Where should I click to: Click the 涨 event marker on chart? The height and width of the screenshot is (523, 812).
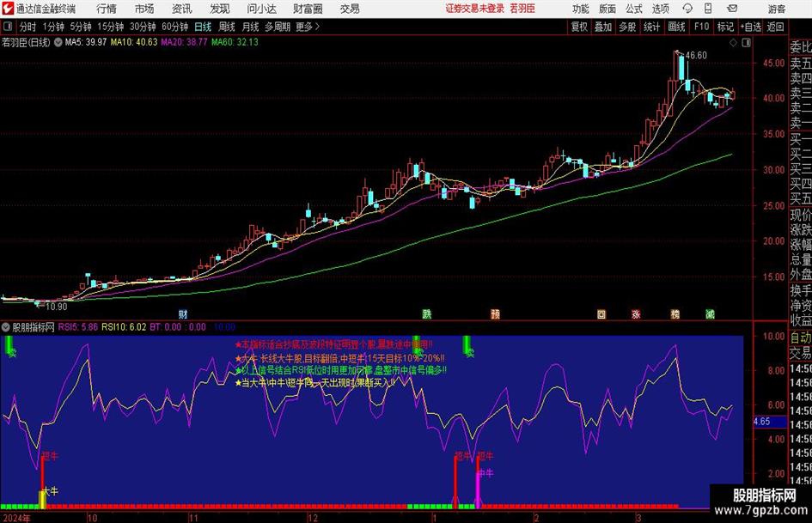tap(636, 314)
